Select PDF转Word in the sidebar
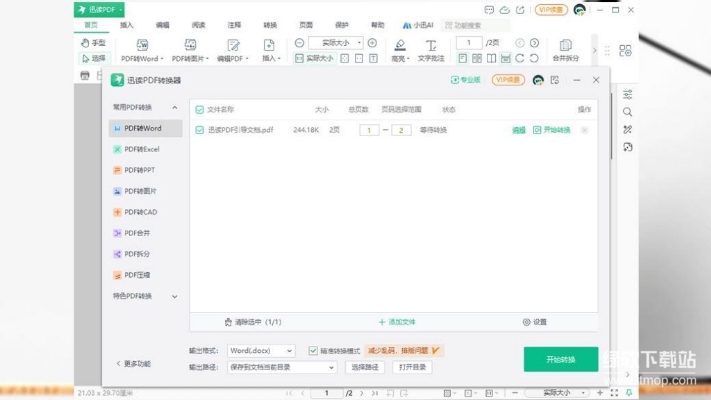711x400 pixels. tap(146, 128)
